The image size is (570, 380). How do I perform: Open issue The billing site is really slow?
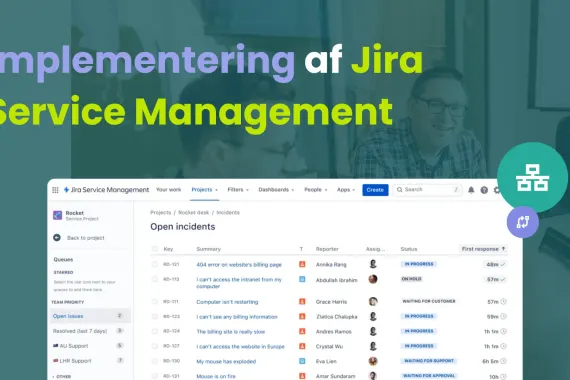(230, 332)
